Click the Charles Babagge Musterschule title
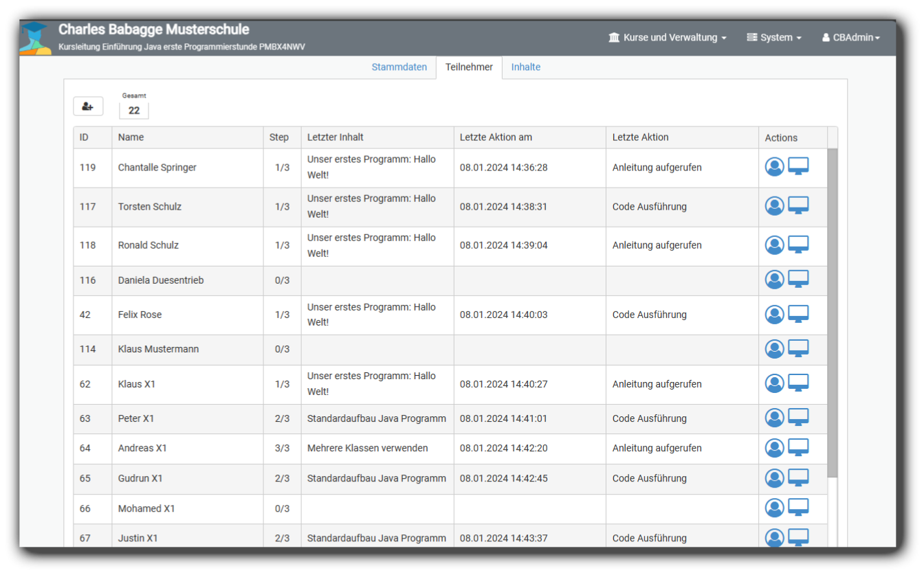The height and width of the screenshot is (575, 924). click(x=154, y=30)
